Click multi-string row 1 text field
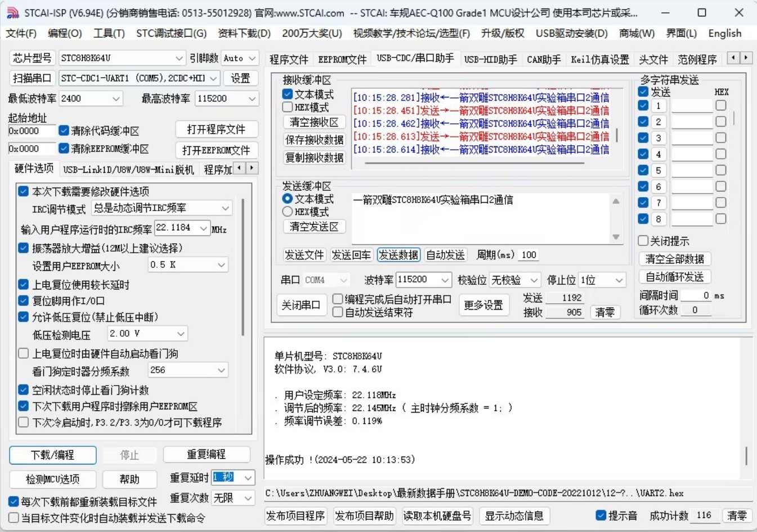Image resolution: width=757 pixels, height=532 pixels. (692, 106)
